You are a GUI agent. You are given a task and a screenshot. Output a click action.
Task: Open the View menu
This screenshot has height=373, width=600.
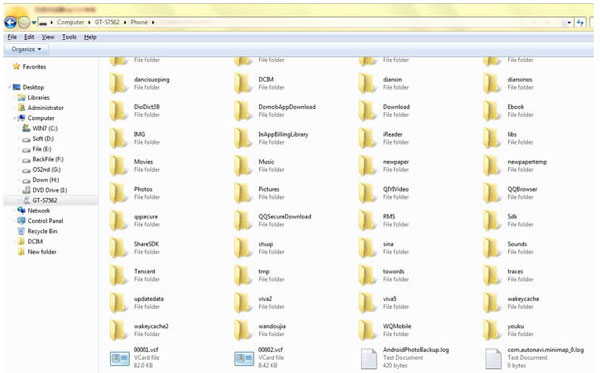(x=48, y=37)
